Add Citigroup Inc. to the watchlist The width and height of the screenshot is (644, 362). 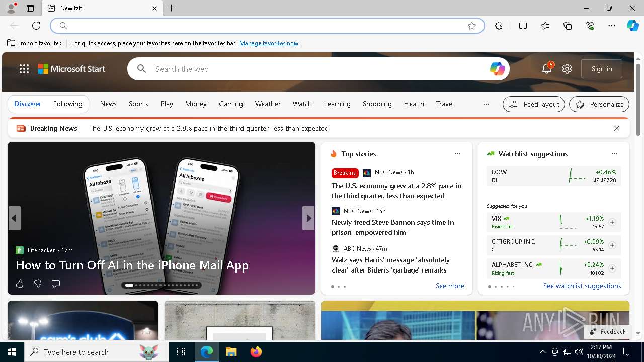612,245
